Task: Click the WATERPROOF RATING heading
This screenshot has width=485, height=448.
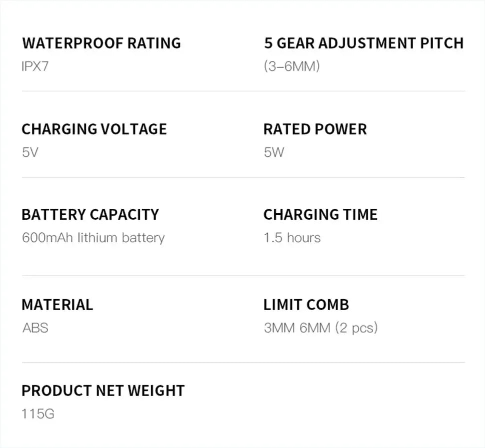Action: pos(101,43)
